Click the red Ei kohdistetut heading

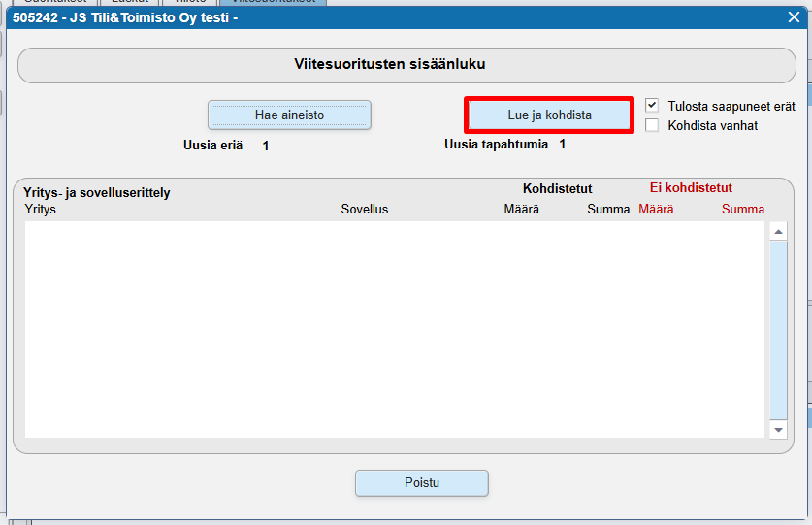[x=692, y=187]
